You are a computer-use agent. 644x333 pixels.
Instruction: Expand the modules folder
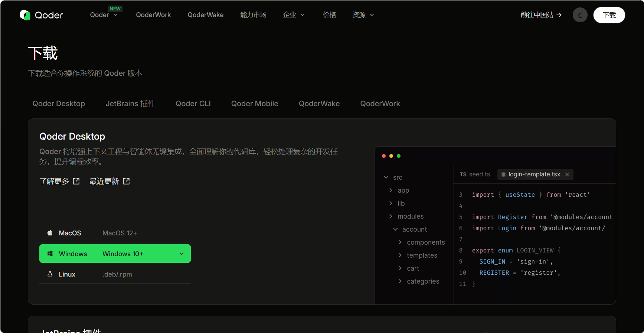click(390, 216)
